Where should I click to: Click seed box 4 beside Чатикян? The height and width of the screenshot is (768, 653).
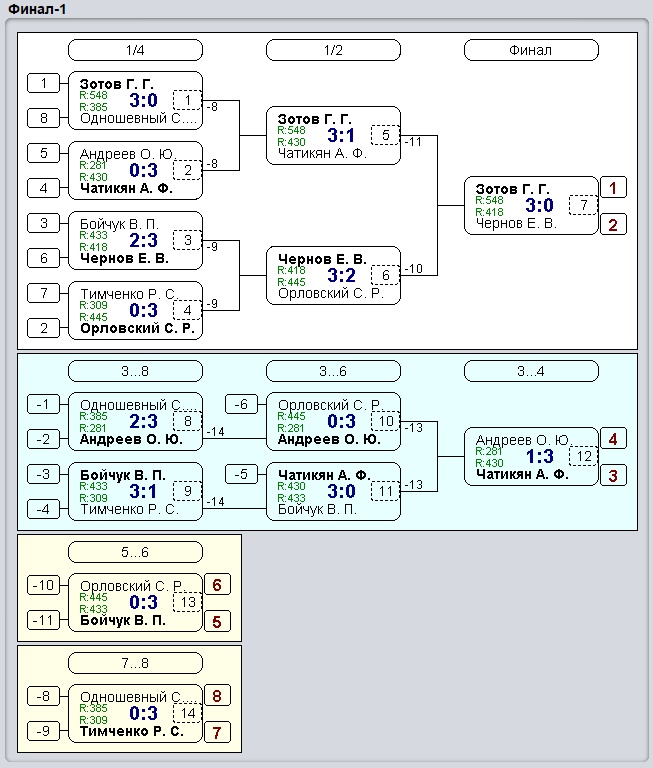[44, 188]
